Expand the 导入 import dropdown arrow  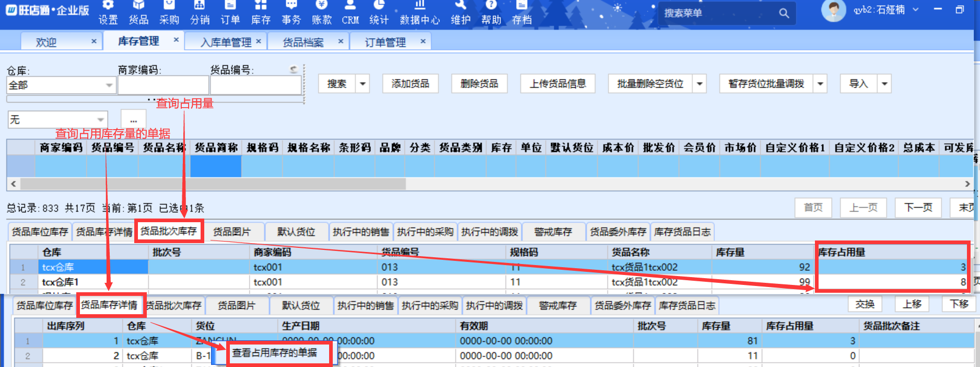(x=884, y=84)
